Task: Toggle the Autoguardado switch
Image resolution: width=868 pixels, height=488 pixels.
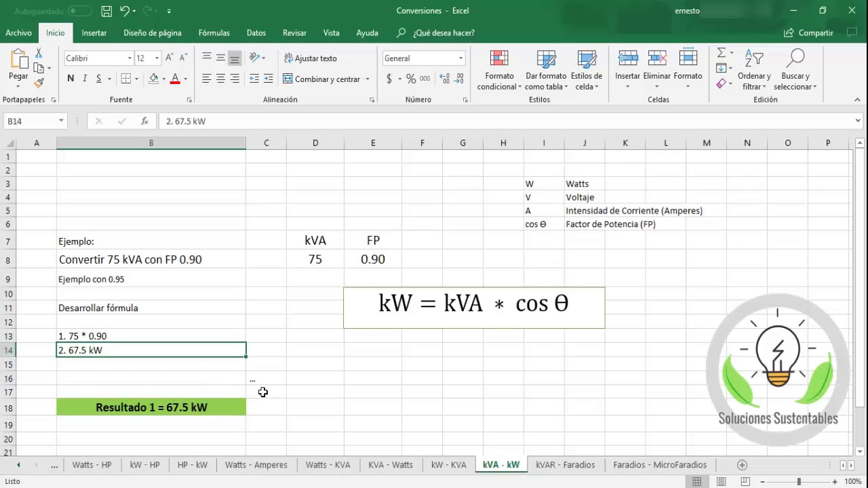Action: [x=80, y=11]
